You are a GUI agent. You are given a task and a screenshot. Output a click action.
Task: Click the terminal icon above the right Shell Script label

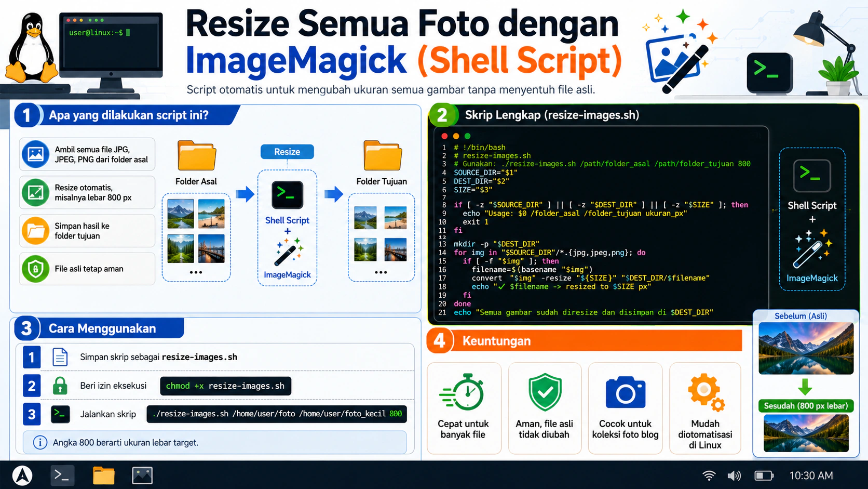(812, 176)
